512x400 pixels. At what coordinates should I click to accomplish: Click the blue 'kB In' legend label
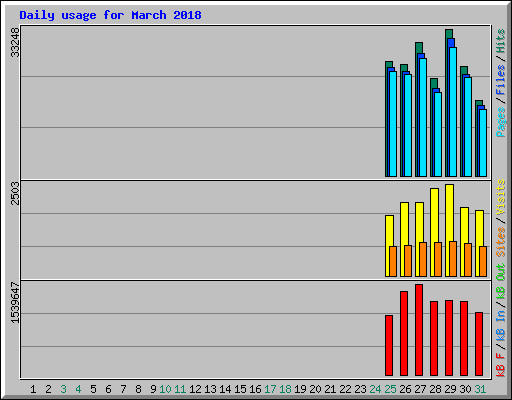(500, 325)
